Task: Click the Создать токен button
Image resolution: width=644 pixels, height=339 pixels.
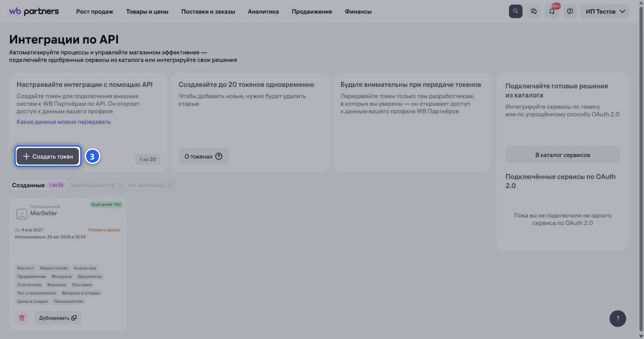Action: click(x=48, y=156)
